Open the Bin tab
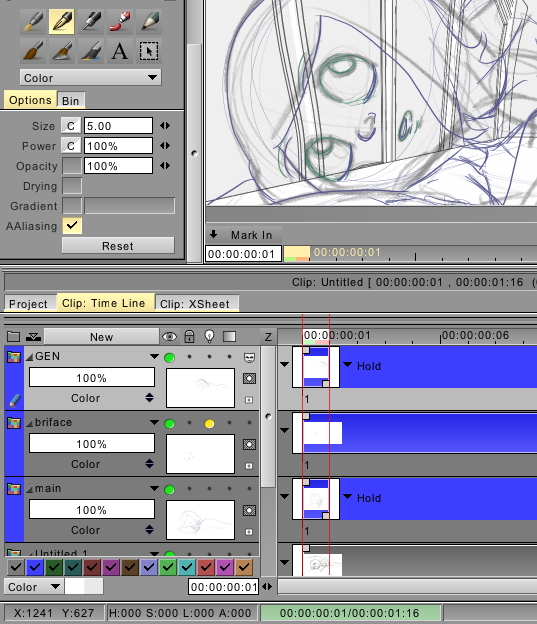Screen dimensions: 537x624 [x=71, y=101]
